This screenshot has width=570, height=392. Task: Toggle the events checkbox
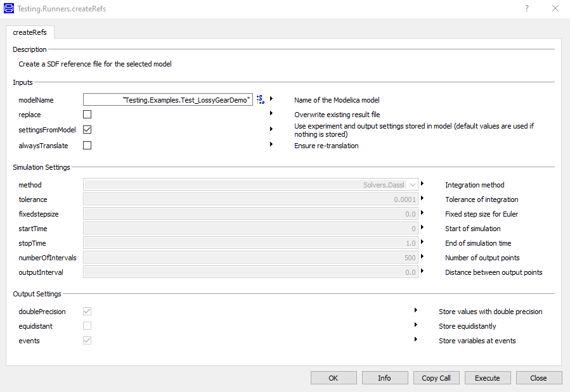(x=87, y=341)
